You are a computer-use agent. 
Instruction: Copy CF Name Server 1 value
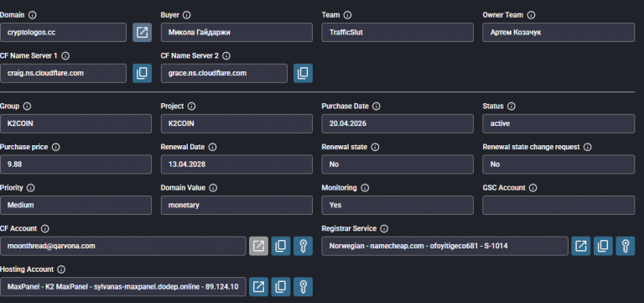click(142, 73)
